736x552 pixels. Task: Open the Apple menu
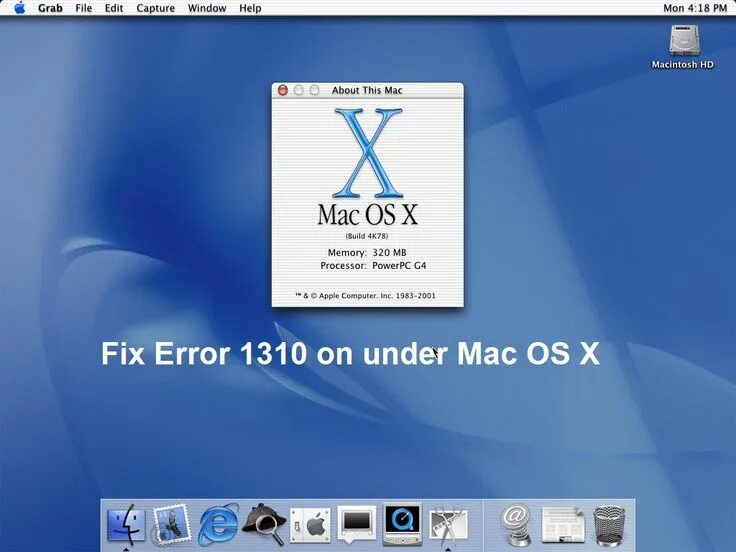[x=19, y=8]
